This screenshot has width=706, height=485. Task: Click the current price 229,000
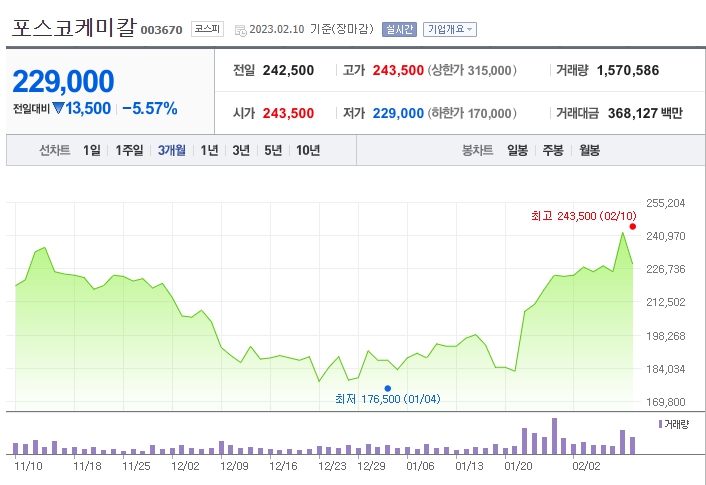click(63, 81)
